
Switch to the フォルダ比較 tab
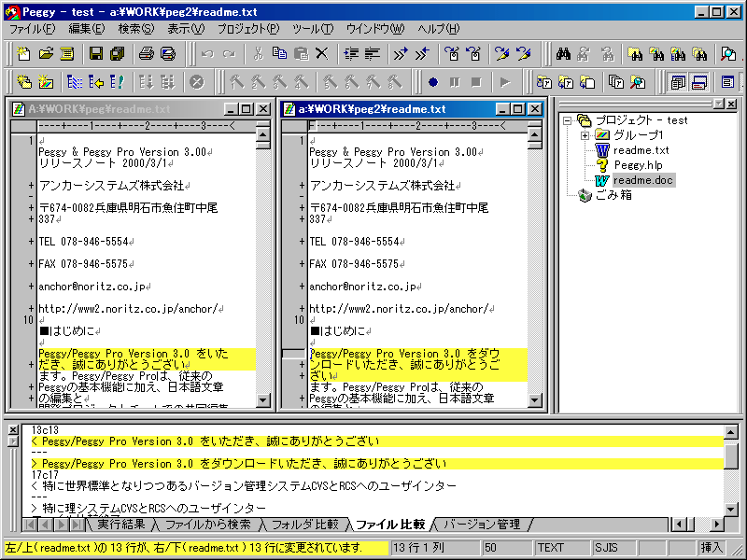[x=305, y=525]
